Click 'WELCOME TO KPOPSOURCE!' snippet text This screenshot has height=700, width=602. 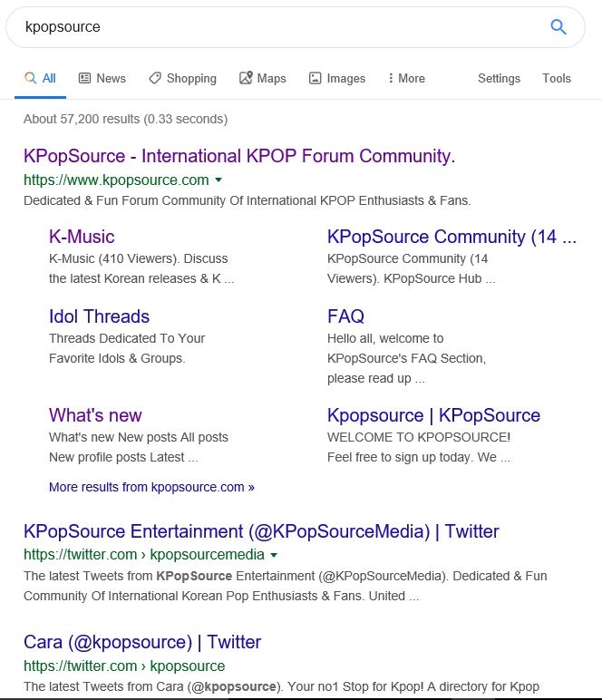[x=419, y=437]
